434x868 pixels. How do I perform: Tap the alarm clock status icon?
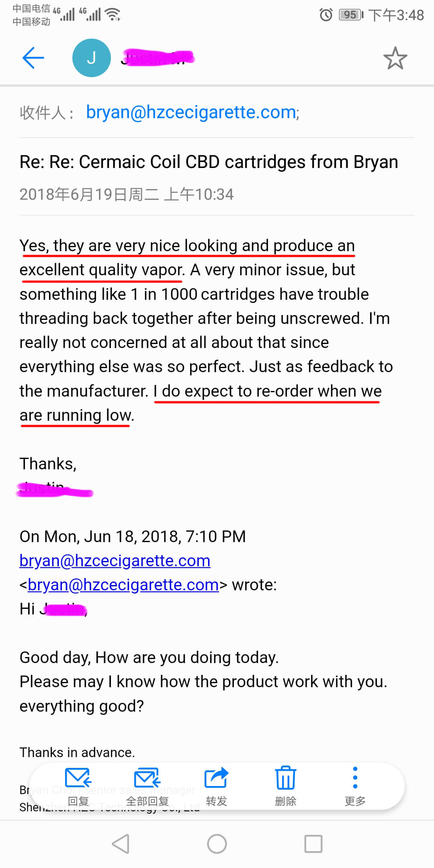coord(326,15)
